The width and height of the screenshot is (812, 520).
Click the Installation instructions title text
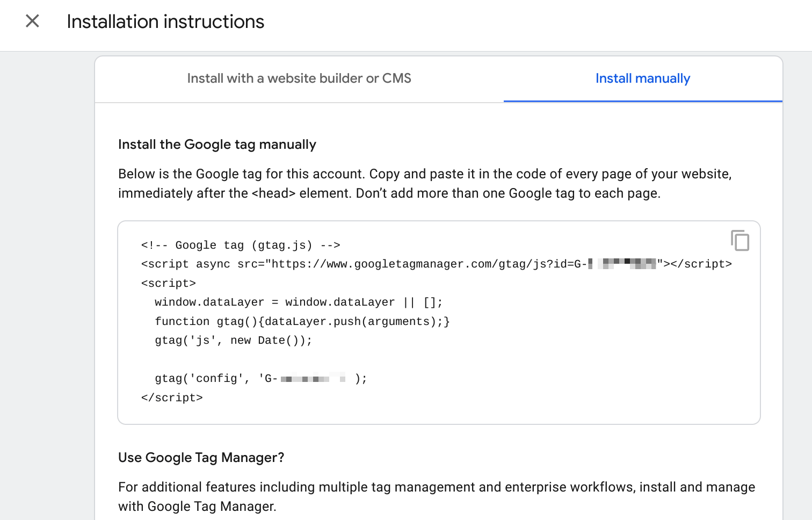[165, 21]
